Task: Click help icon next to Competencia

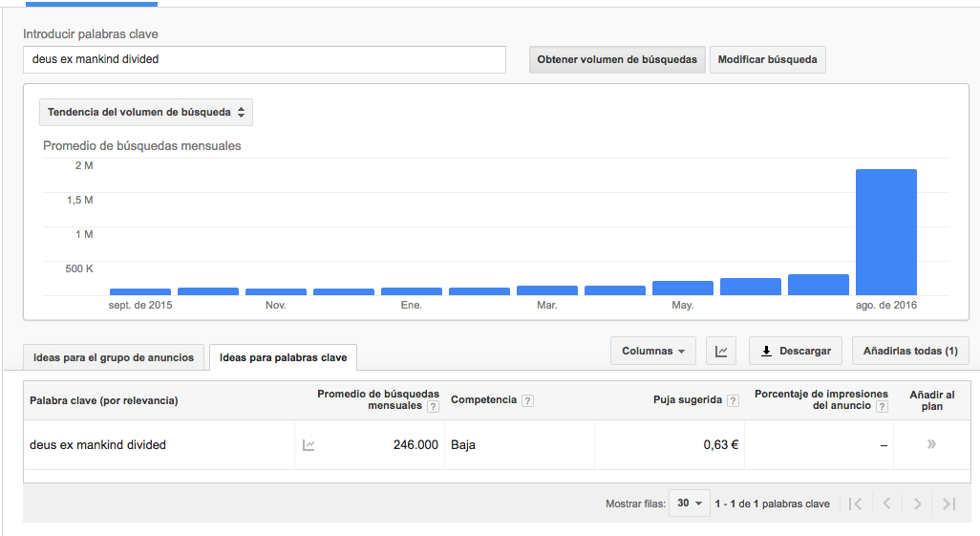Action: (x=527, y=401)
